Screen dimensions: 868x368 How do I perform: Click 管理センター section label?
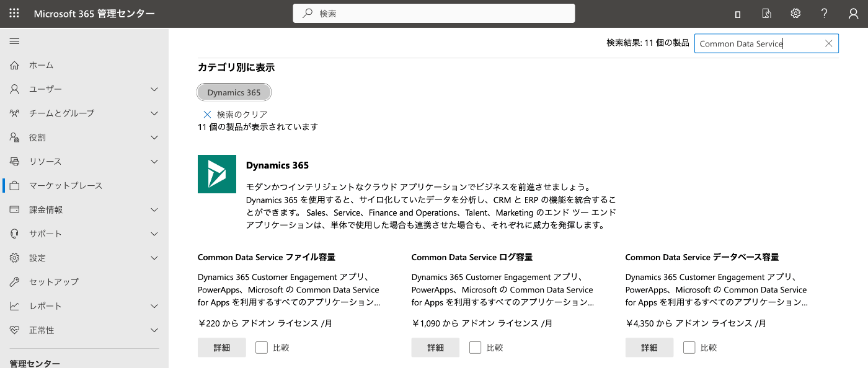35,364
